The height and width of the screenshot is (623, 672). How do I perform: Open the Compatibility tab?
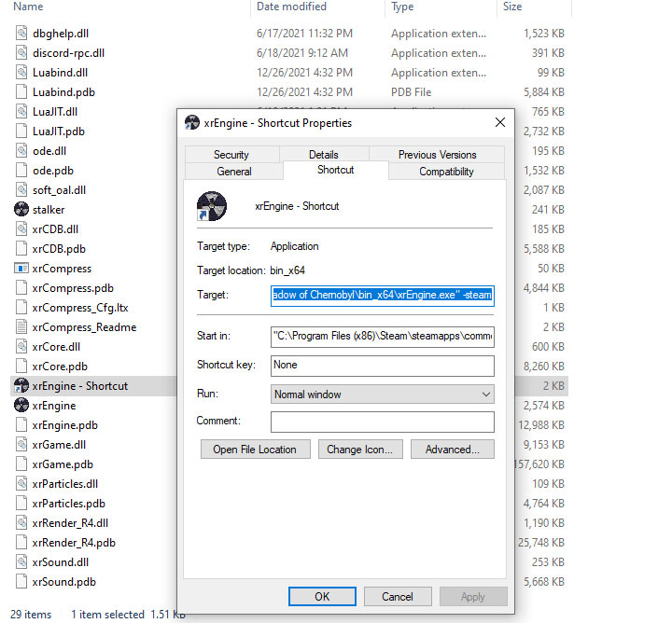[446, 172]
